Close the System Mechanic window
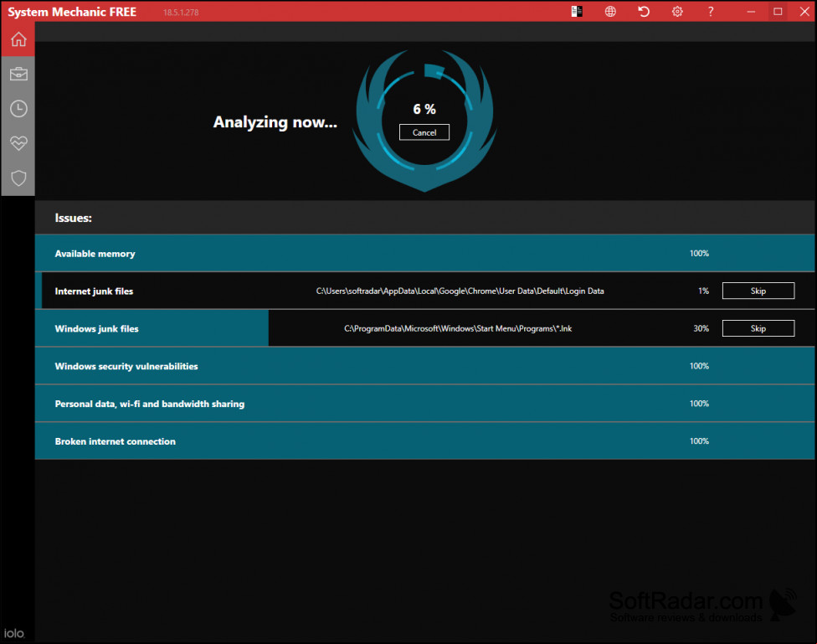This screenshot has height=644, width=817. pyautogui.click(x=804, y=12)
